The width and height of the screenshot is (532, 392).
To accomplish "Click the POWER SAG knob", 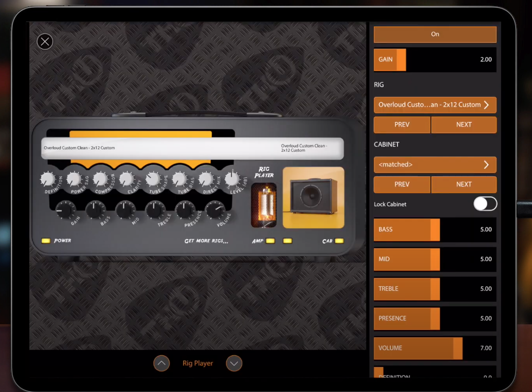I will click(x=74, y=179).
